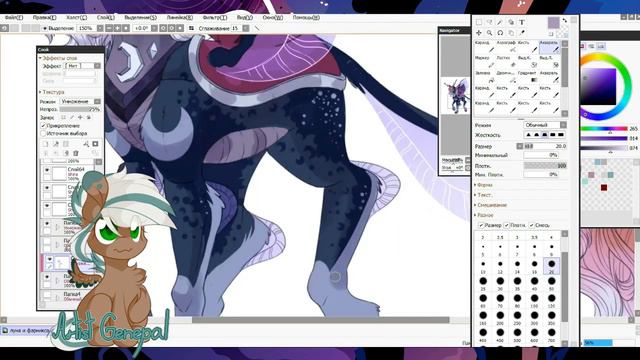640x360 pixels.
Task: Check the Источник выбора checkbox
Action: (44, 133)
